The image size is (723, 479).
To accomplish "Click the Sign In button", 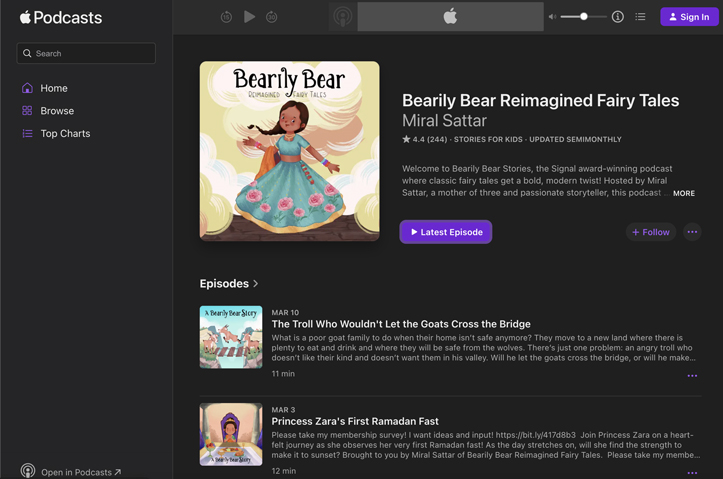I will [689, 17].
